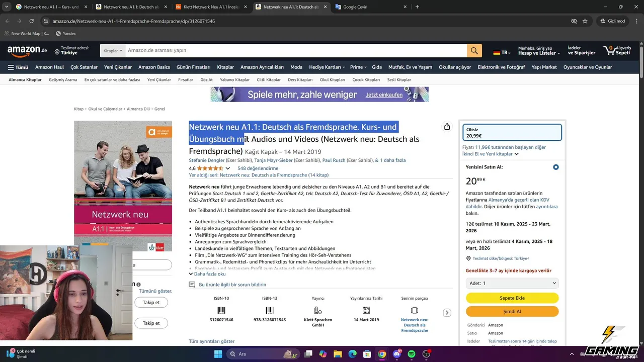Click the 'Sepete Ekle' button
The width and height of the screenshot is (644, 362).
tap(512, 298)
